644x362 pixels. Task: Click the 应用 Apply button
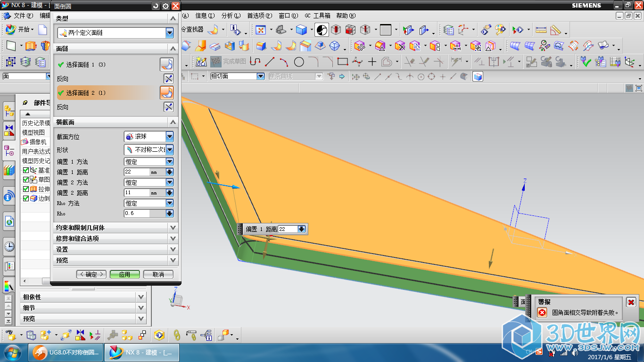pyautogui.click(x=125, y=274)
